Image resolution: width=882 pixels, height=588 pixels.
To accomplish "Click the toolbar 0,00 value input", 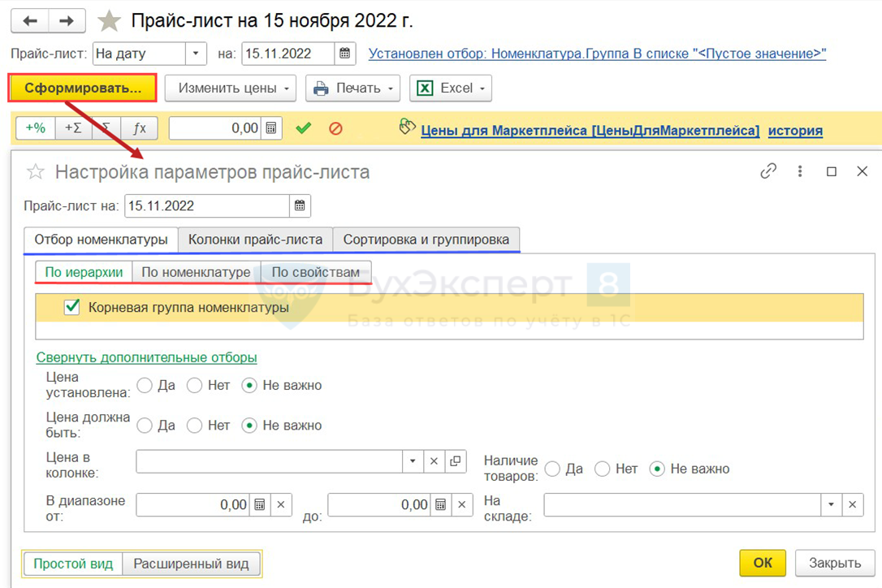I will tap(215, 128).
